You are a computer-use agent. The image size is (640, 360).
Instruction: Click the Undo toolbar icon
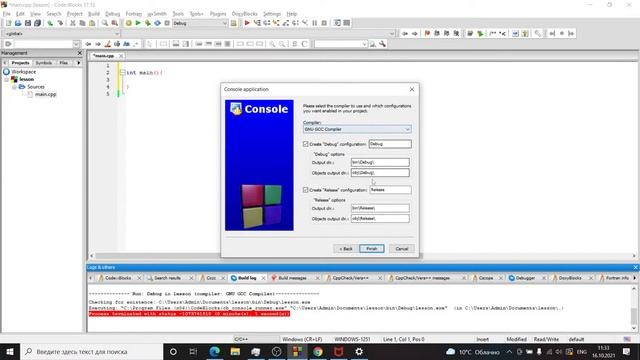pyautogui.click(x=50, y=23)
